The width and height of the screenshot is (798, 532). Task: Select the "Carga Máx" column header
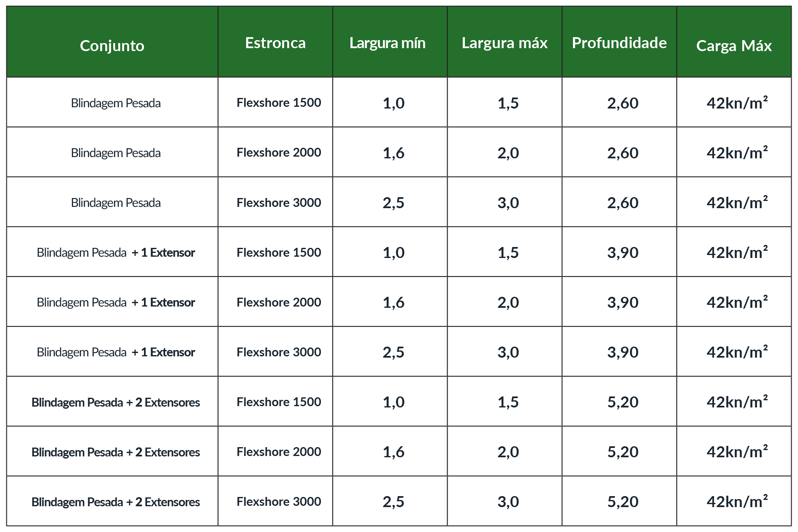(x=734, y=46)
